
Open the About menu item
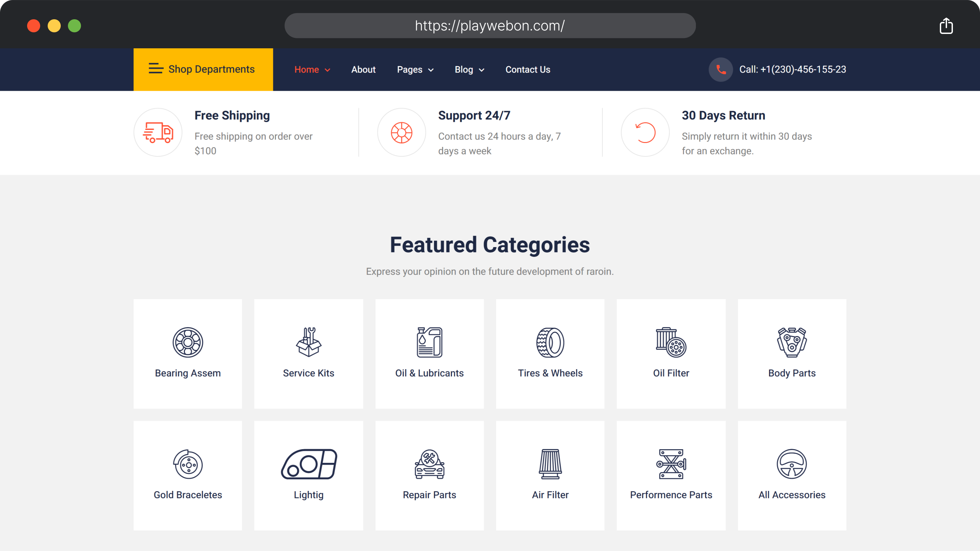point(363,70)
